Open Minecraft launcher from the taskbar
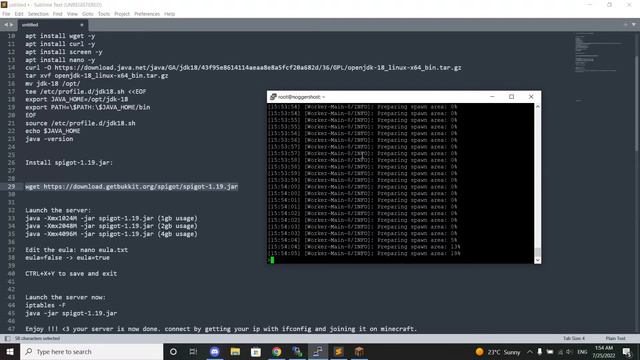 359,351
